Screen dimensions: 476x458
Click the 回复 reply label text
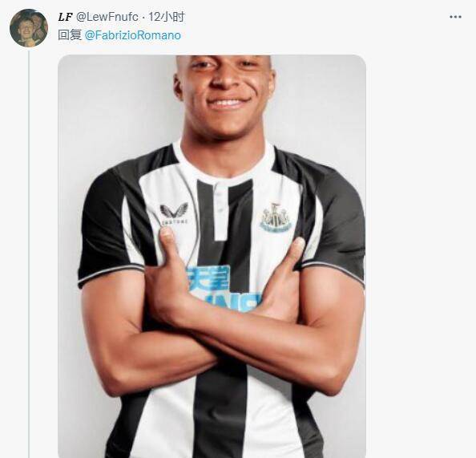(x=70, y=35)
